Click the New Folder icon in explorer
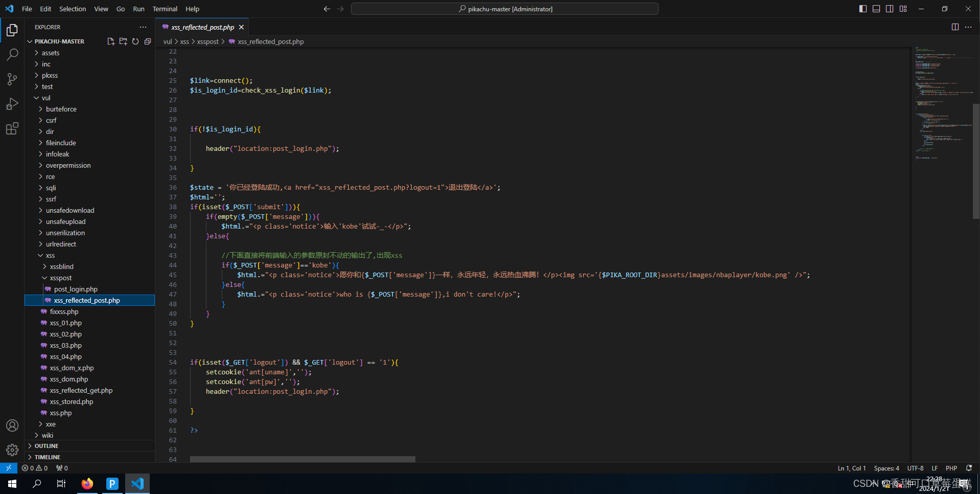Viewport: 980px width, 494px height. click(x=123, y=41)
